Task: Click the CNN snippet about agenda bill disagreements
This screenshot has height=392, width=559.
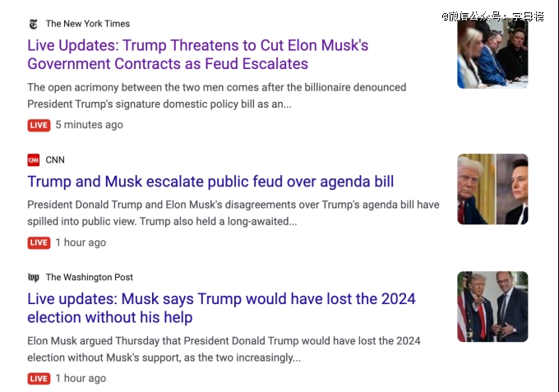Action: 233,213
